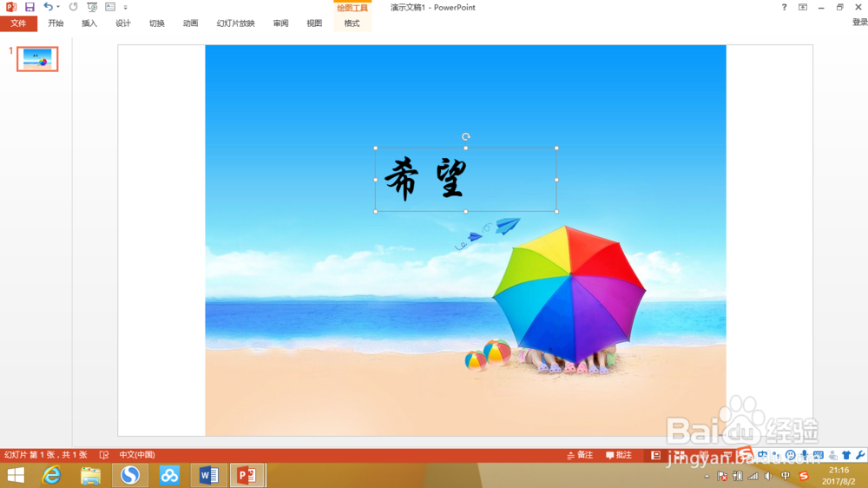Viewport: 868px width, 488px height.
Task: Switch to the 开始 (Home) tab
Action: click(56, 23)
